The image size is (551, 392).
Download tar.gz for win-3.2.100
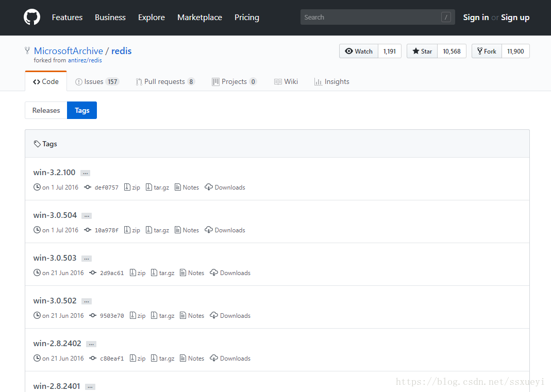[x=157, y=187]
